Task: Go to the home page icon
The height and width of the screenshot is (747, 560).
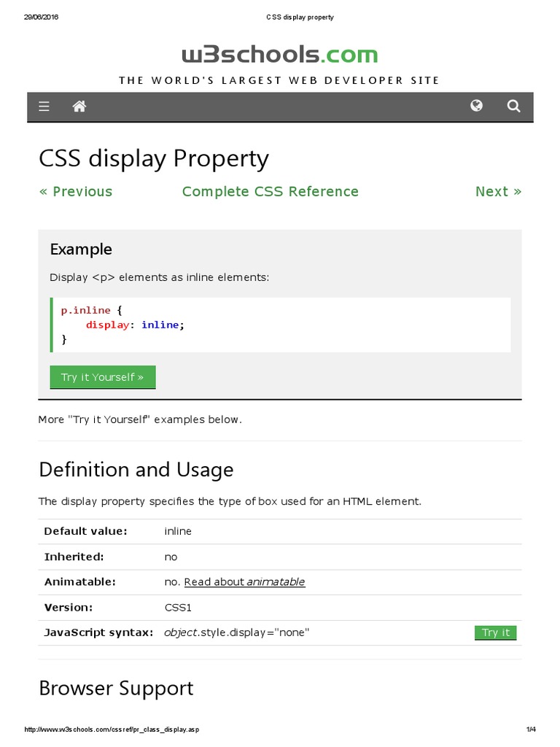Action: click(x=79, y=107)
